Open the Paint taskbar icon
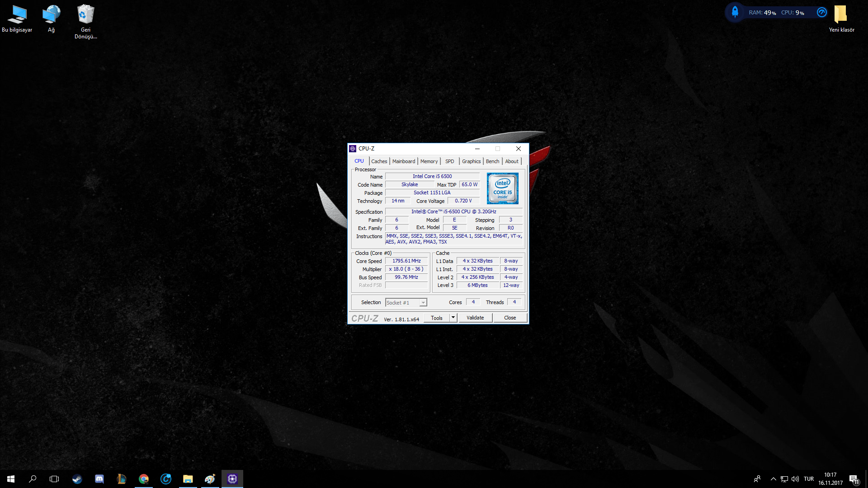This screenshot has height=488, width=868. (x=210, y=479)
